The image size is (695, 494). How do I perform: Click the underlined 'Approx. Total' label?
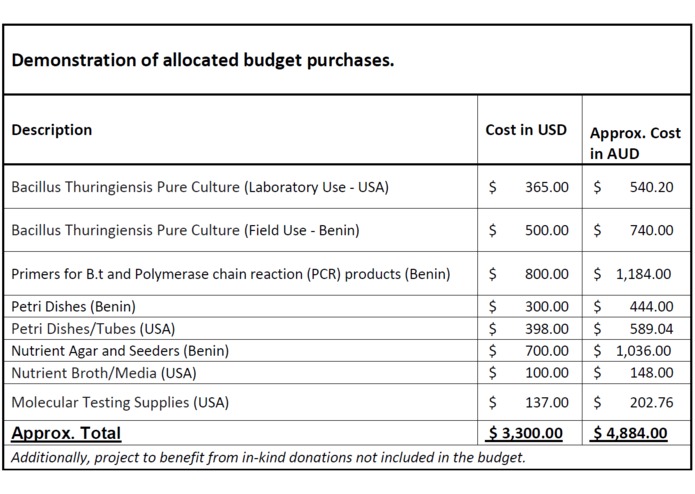click(x=66, y=433)
